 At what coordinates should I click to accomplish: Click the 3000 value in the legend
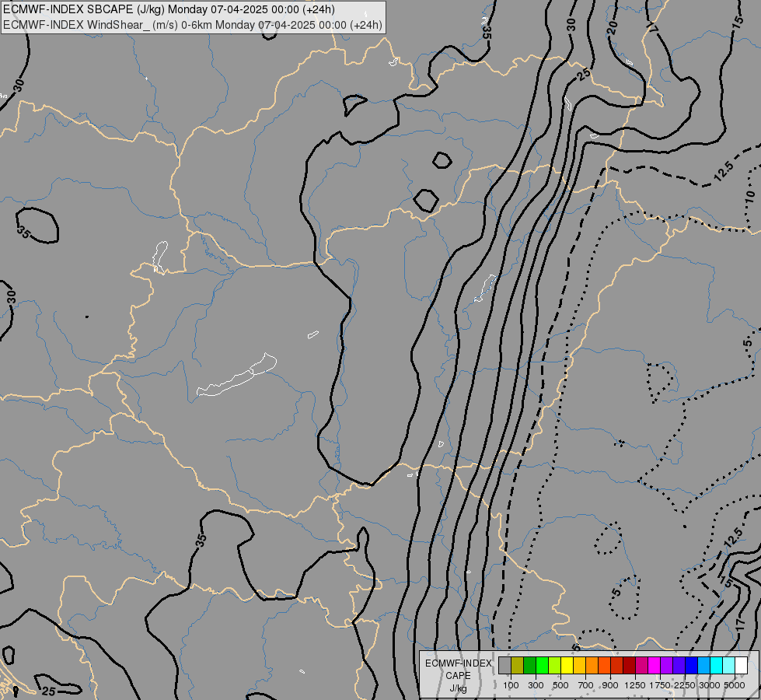point(710,685)
